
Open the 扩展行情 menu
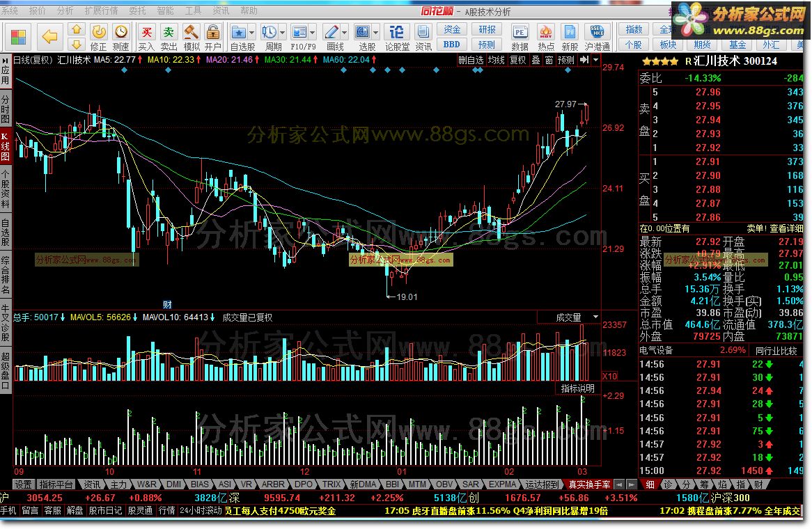(101, 10)
